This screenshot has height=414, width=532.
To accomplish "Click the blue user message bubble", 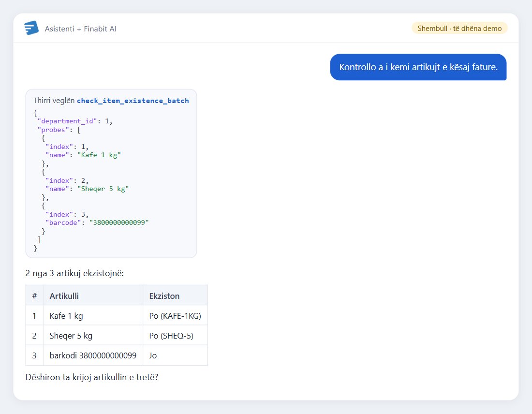I will 418,67.
